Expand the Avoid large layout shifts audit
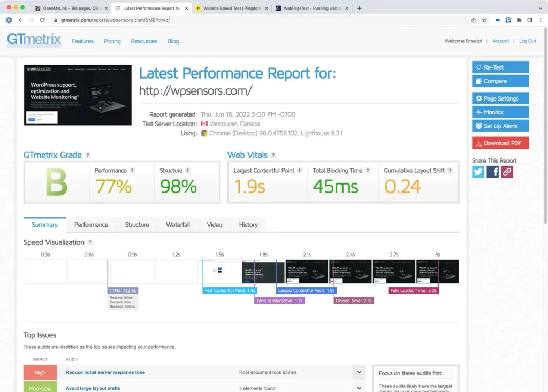Image resolution: width=548 pixels, height=392 pixels. pyautogui.click(x=359, y=388)
